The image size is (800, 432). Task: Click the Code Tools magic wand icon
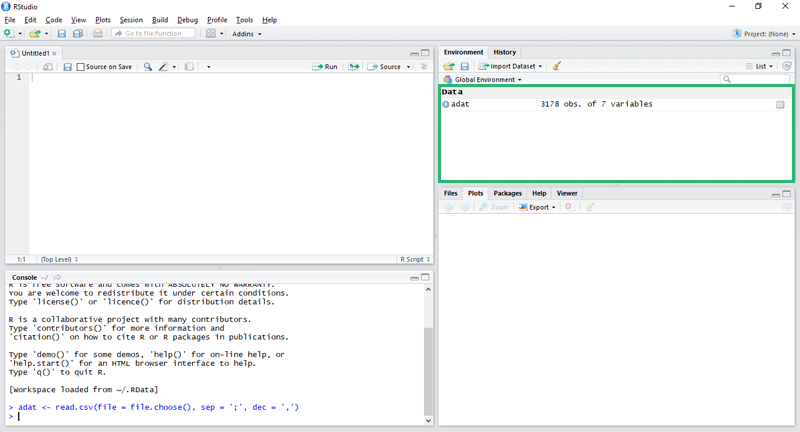click(x=163, y=67)
